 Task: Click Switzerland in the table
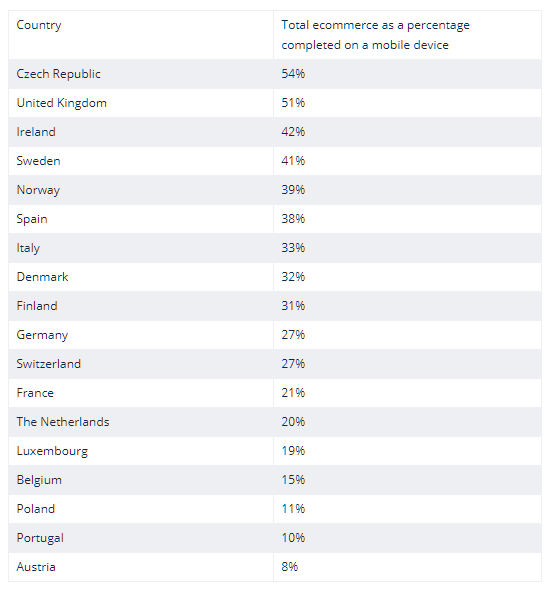coord(49,364)
